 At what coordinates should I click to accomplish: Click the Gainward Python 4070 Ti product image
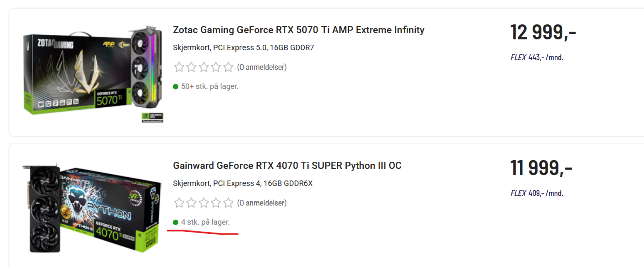[92, 207]
